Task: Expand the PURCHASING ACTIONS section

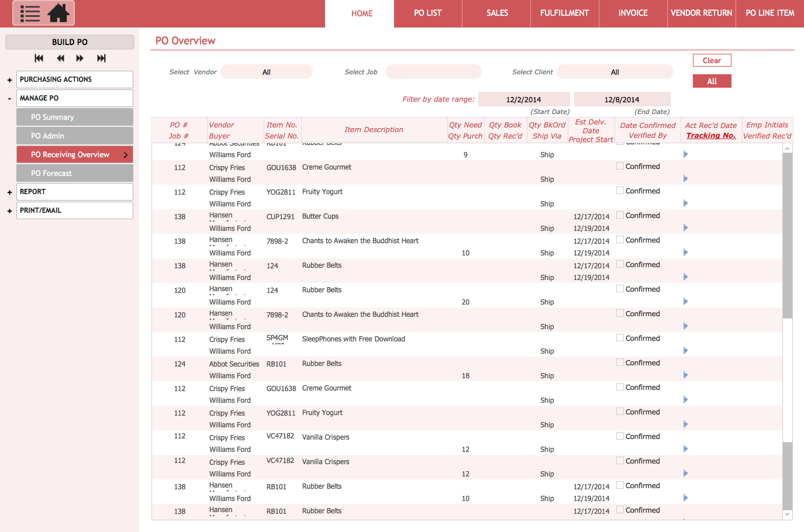Action: click(x=9, y=80)
